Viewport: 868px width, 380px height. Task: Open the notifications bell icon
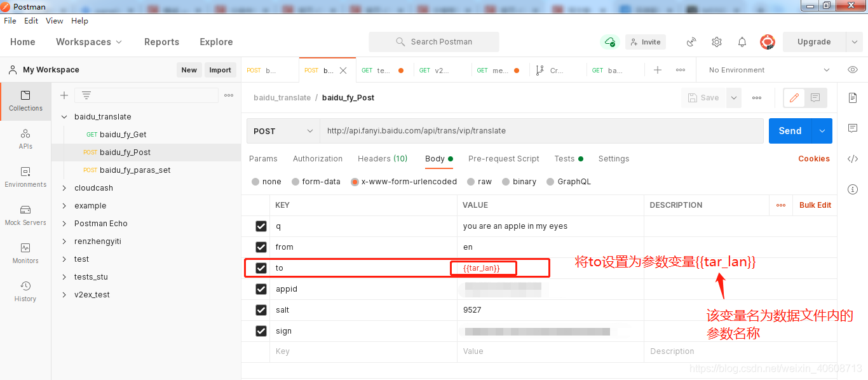742,42
